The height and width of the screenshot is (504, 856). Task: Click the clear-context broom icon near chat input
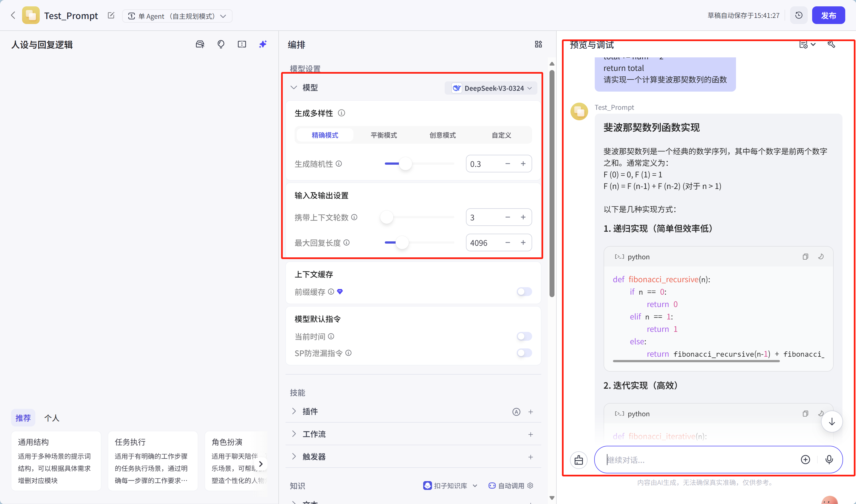(579, 460)
